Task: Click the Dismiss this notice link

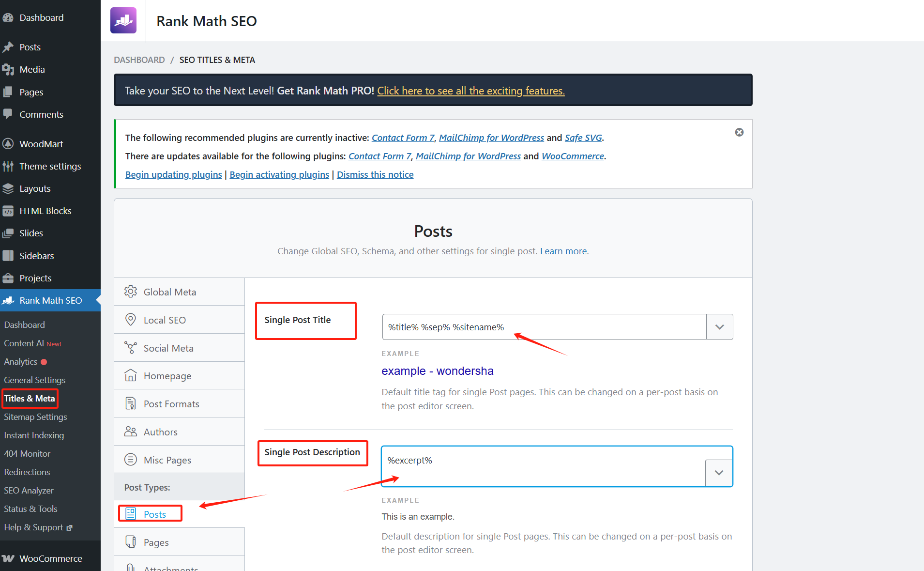Action: tap(375, 174)
